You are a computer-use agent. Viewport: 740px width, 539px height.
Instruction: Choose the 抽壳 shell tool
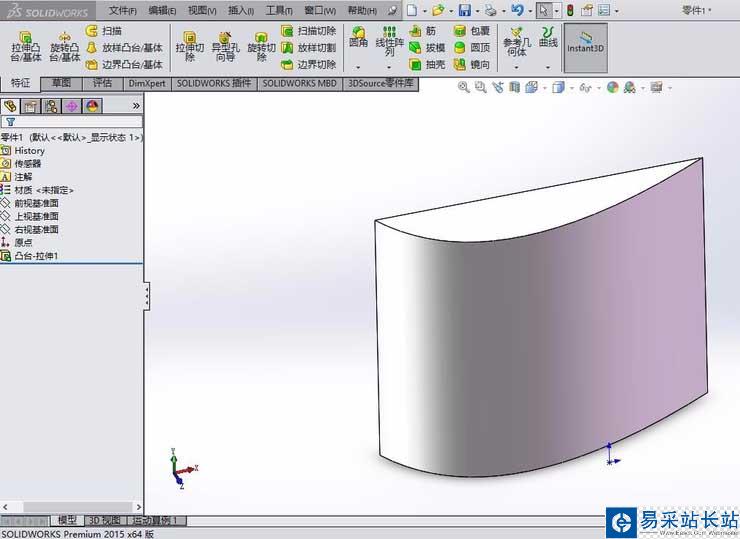427,65
